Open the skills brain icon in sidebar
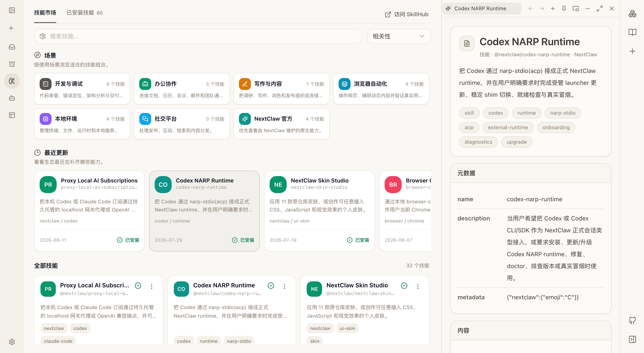Viewport: 644px width, 353px height. pyautogui.click(x=12, y=81)
